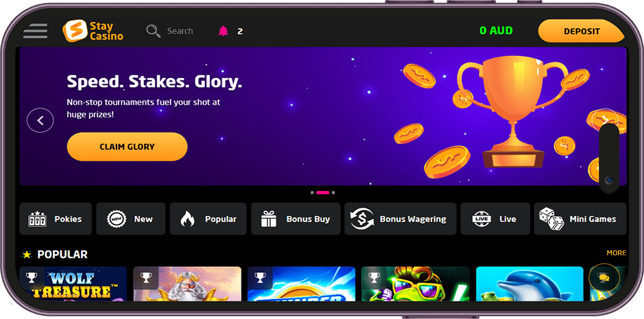Image resolution: width=644 pixels, height=319 pixels.
Task: Click the Stay Casino logo
Action: pyautogui.click(x=93, y=31)
